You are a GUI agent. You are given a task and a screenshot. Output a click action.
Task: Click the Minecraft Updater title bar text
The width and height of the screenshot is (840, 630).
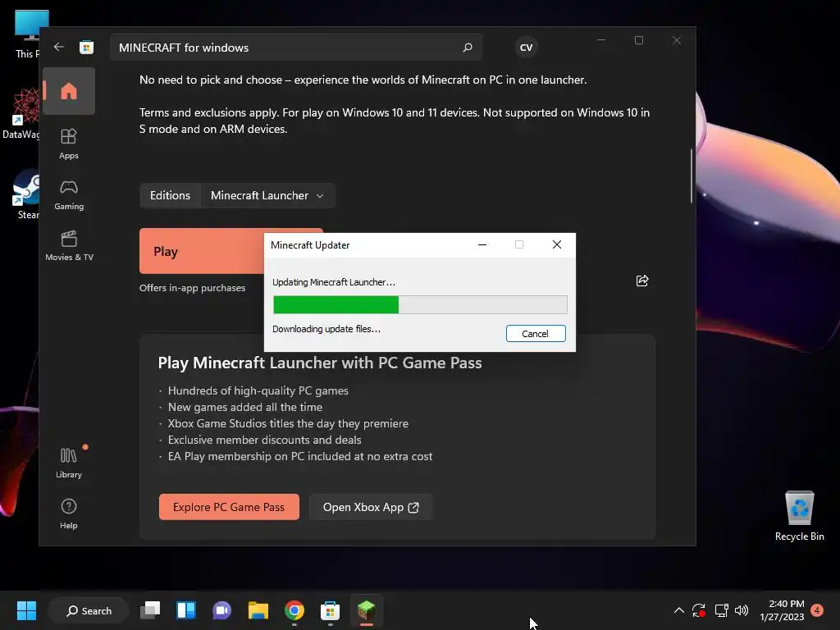(310, 244)
